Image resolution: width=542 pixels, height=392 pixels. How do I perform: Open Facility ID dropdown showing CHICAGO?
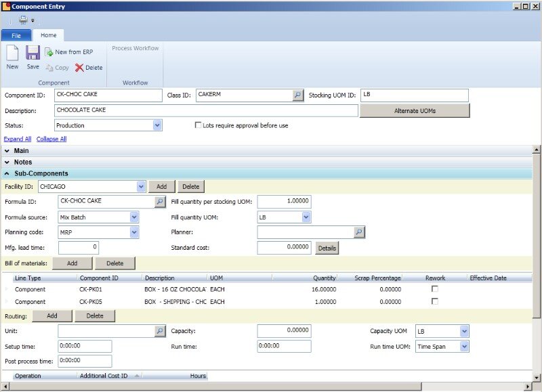point(141,186)
